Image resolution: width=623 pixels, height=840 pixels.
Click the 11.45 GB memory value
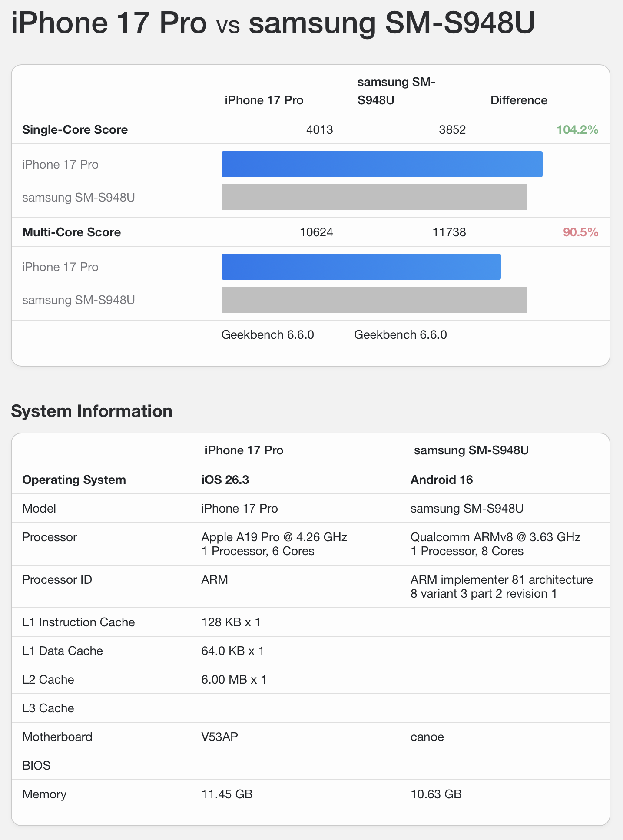pos(227,794)
